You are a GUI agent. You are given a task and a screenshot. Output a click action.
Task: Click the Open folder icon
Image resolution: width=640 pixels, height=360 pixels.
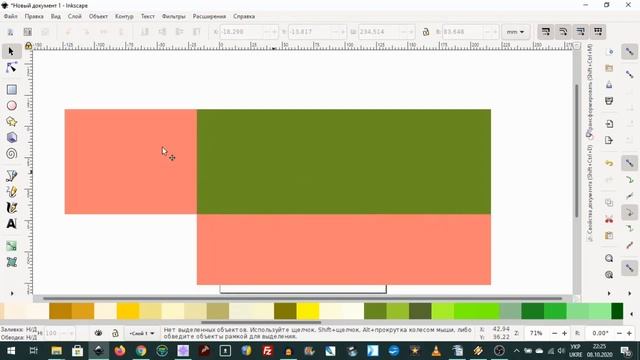pyautogui.click(x=609, y=68)
